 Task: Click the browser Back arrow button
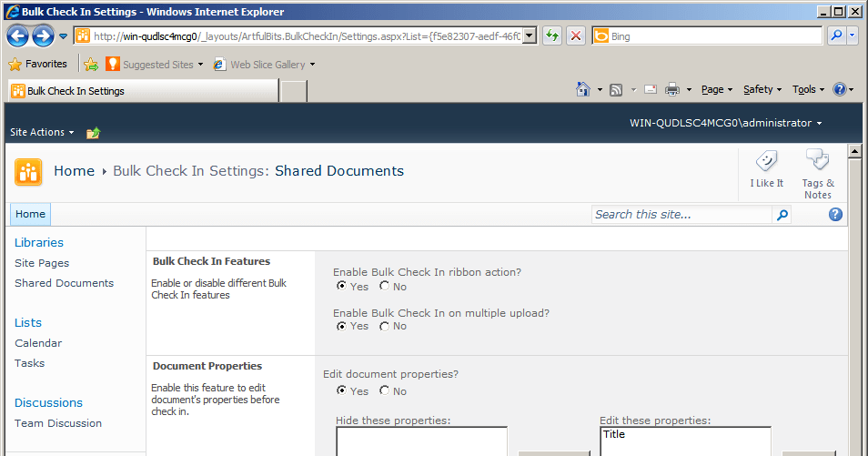tap(18, 36)
